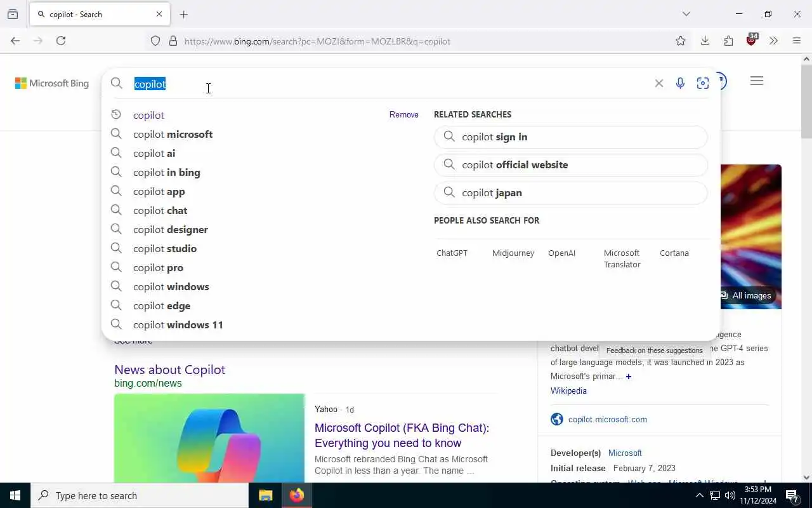Open Cortana under People also search
The width and height of the screenshot is (812, 508).
(674, 253)
